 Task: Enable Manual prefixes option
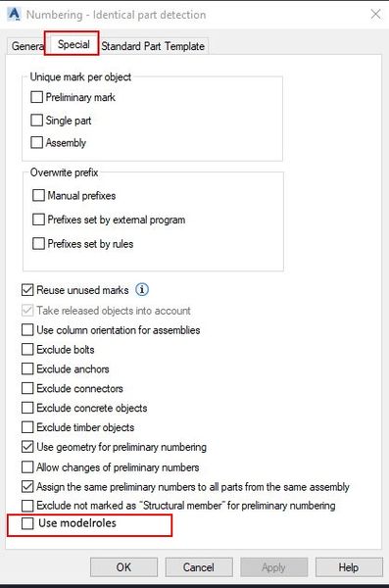[x=38, y=195]
